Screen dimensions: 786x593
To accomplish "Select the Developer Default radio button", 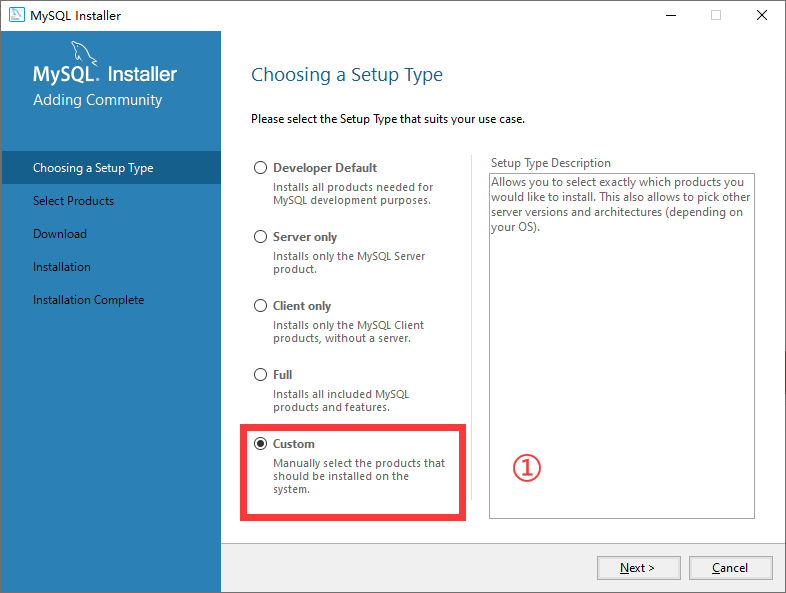I will (x=260, y=167).
